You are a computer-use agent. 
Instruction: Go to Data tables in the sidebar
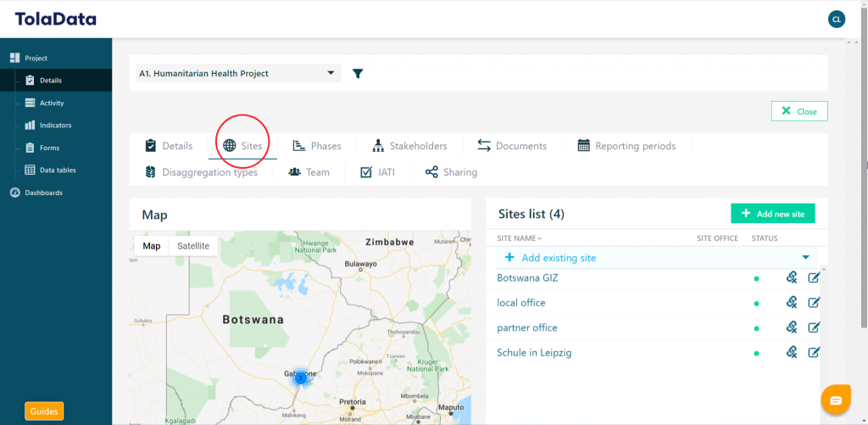58,171
